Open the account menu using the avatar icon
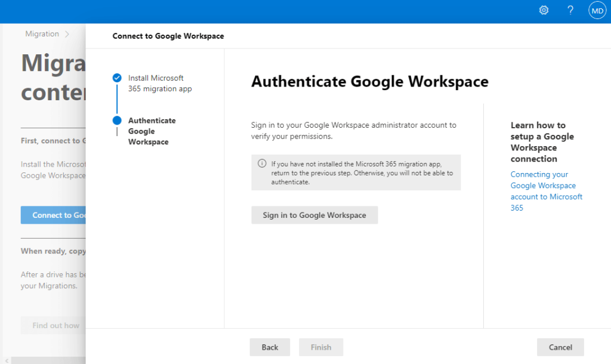Screen dimensions: 611x364 coord(597,10)
